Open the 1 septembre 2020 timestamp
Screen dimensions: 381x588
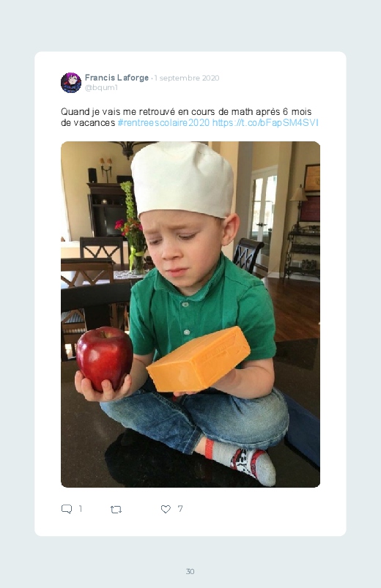[x=187, y=78]
